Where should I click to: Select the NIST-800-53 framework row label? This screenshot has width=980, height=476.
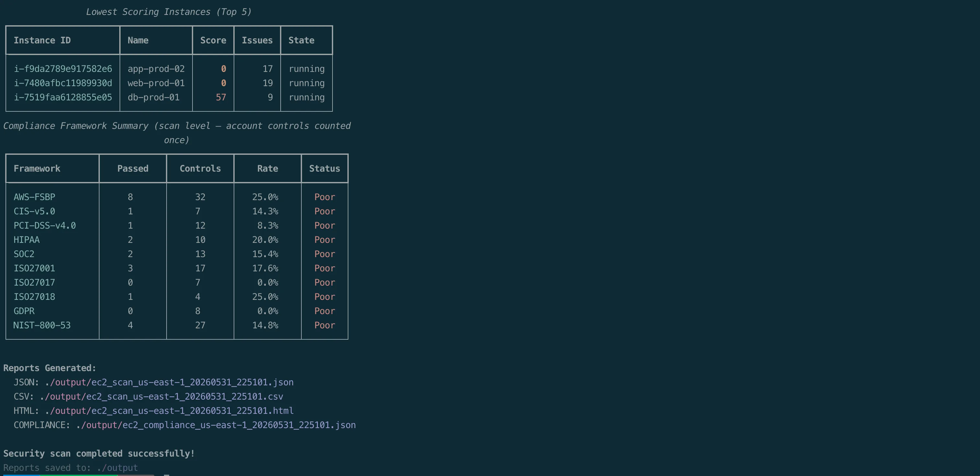(42, 325)
